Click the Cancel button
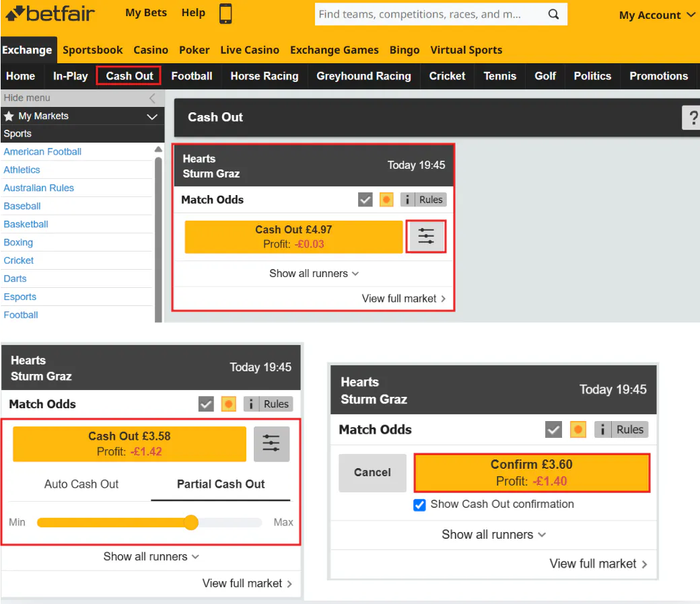This screenshot has width=700, height=604. (372, 473)
